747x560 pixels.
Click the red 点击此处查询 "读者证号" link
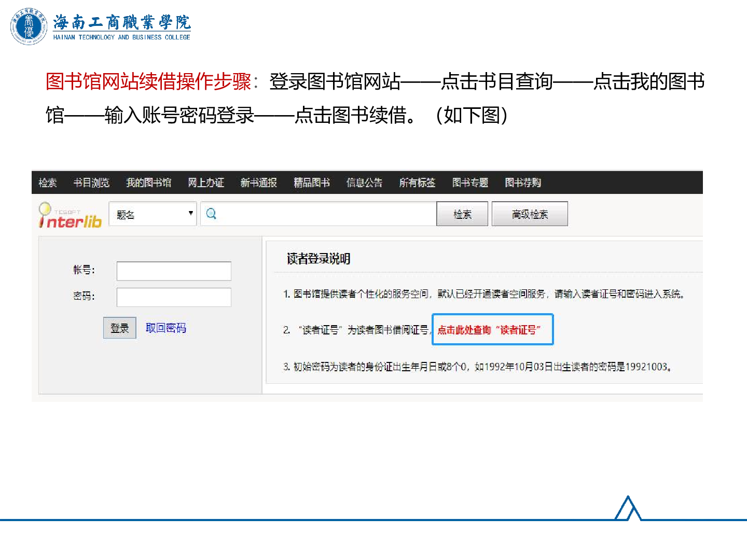pyautogui.click(x=489, y=330)
